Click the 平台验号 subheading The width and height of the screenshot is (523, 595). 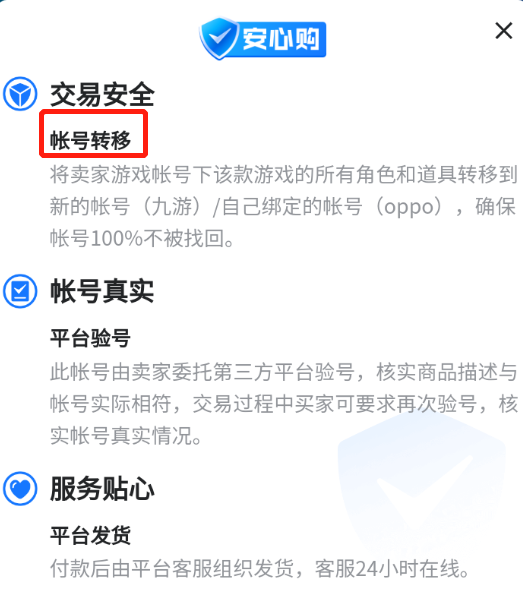coord(90,338)
